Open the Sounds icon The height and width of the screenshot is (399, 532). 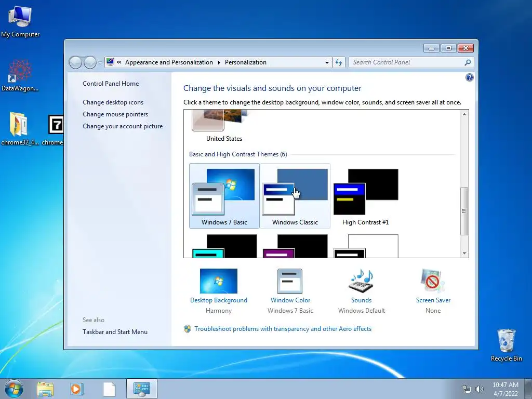coord(361,281)
